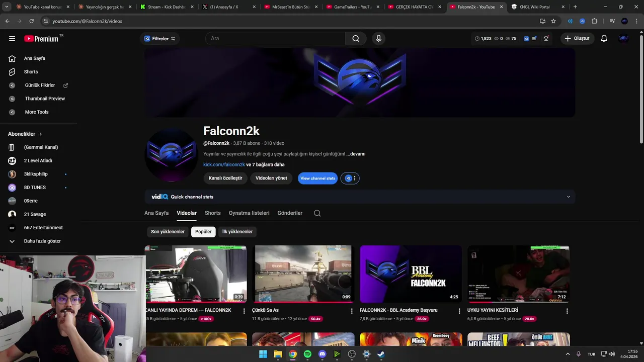The image size is (644, 362).
Task: Open Windows Start menu
Action: [263, 354]
